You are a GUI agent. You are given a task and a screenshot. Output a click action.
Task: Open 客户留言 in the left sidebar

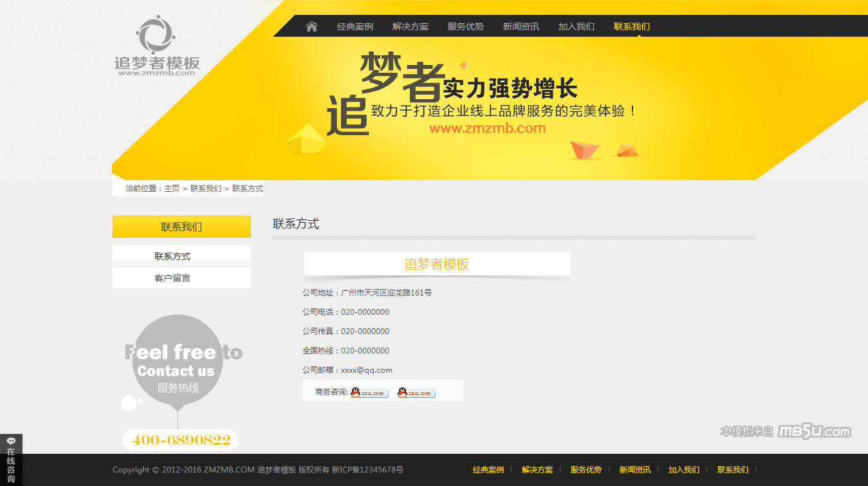(x=172, y=278)
